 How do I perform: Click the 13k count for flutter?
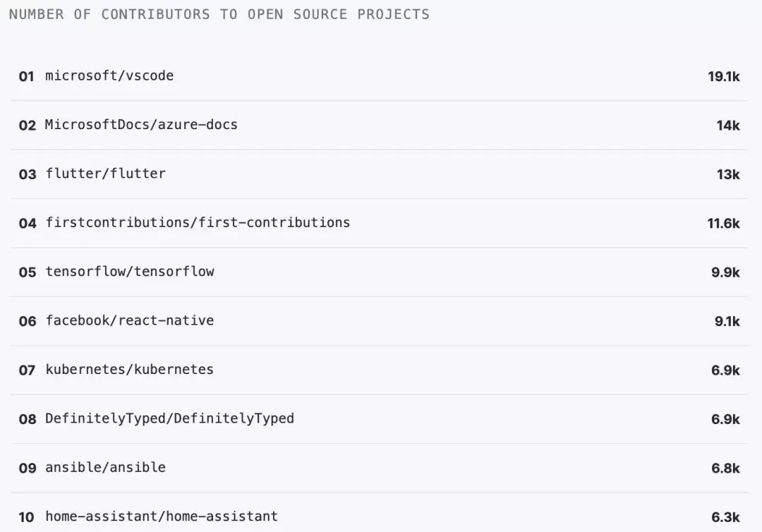728,174
